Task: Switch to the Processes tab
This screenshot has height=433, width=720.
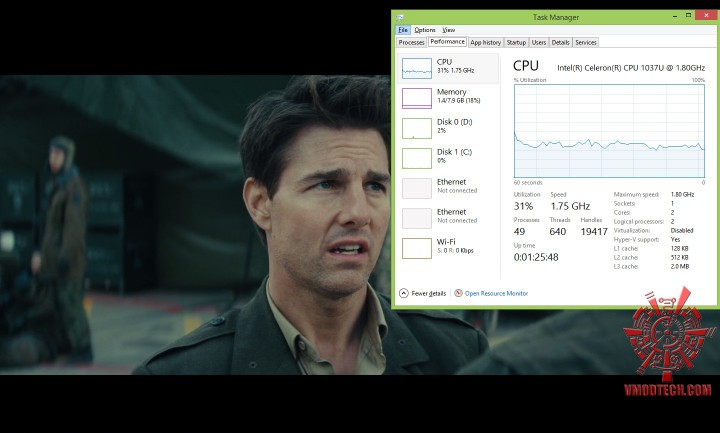Action: tap(411, 42)
